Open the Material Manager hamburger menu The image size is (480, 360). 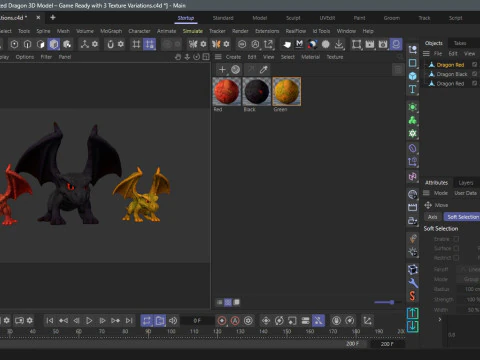tap(218, 57)
